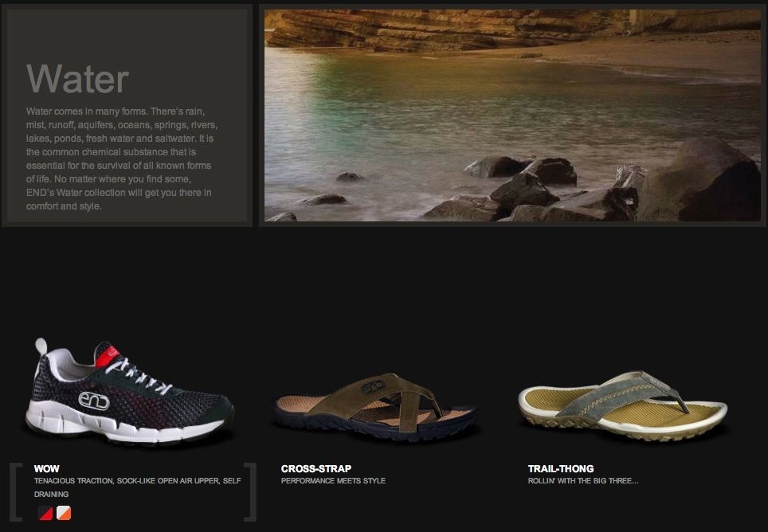Viewport: 768px width, 532px height.
Task: Click the CROSS-STRAP product title
Action: (316, 468)
